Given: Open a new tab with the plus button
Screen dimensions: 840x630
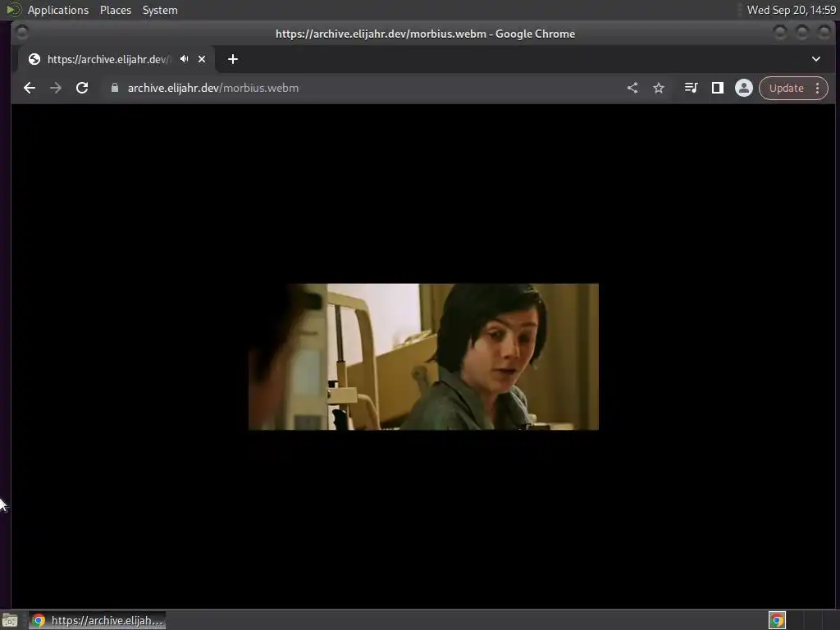Looking at the screenshot, I should pos(232,59).
